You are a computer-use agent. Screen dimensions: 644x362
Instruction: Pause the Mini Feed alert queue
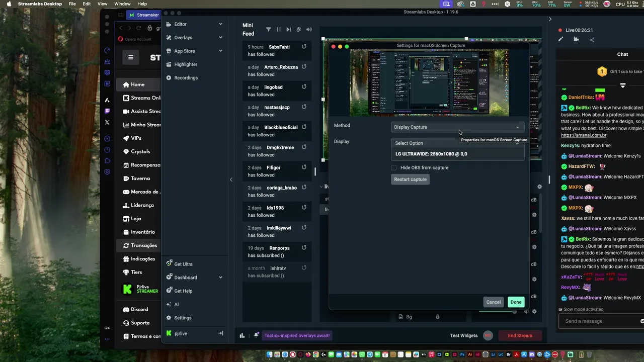coord(278,30)
